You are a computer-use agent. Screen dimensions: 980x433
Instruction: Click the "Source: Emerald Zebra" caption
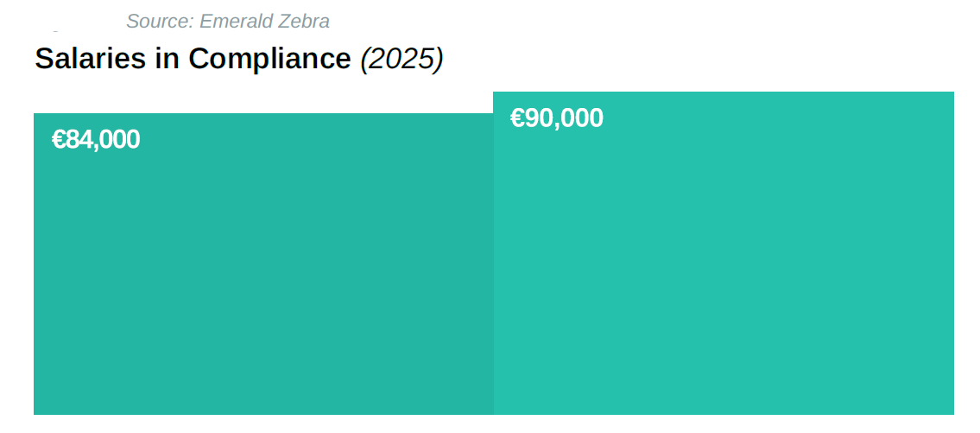coord(228,22)
